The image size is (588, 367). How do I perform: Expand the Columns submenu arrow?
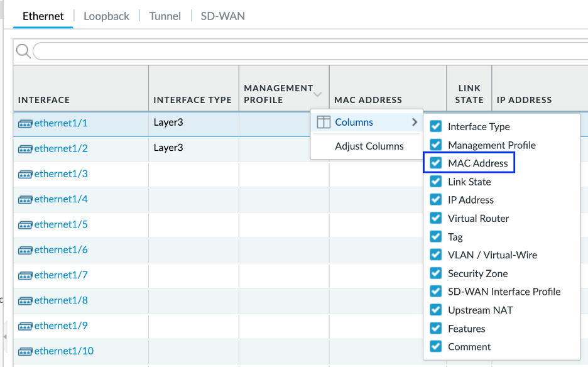(x=415, y=123)
